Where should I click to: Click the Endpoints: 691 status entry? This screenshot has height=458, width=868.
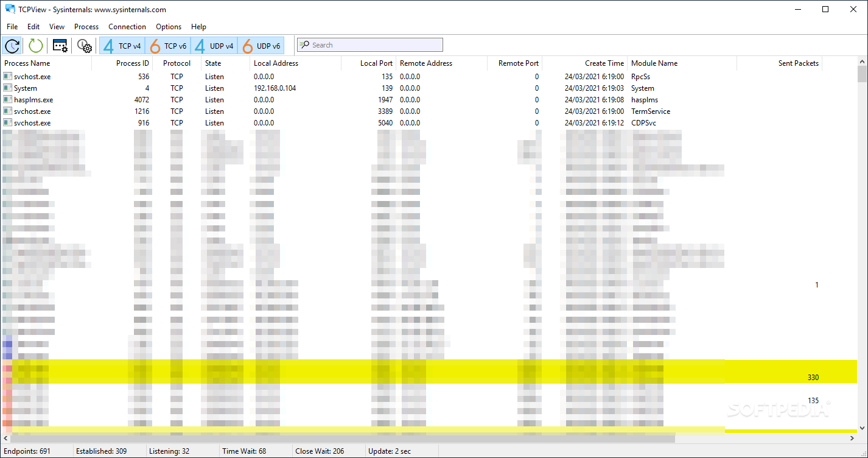28,451
